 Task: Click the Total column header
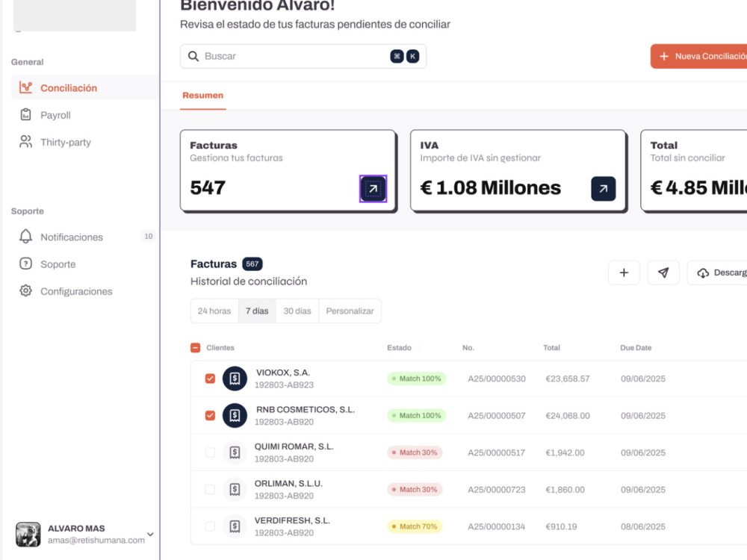[552, 348]
